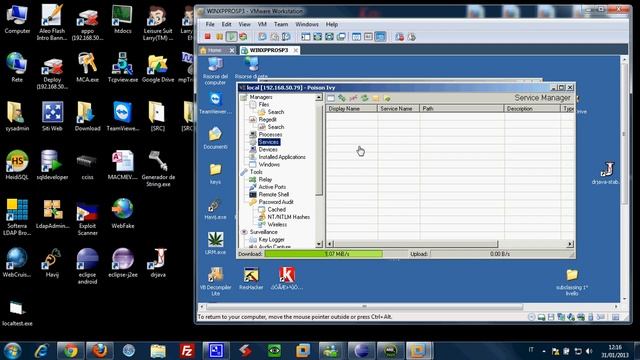The image size is (640, 360).
Task: Open the WebFake globe desktop icon
Action: tap(122, 213)
